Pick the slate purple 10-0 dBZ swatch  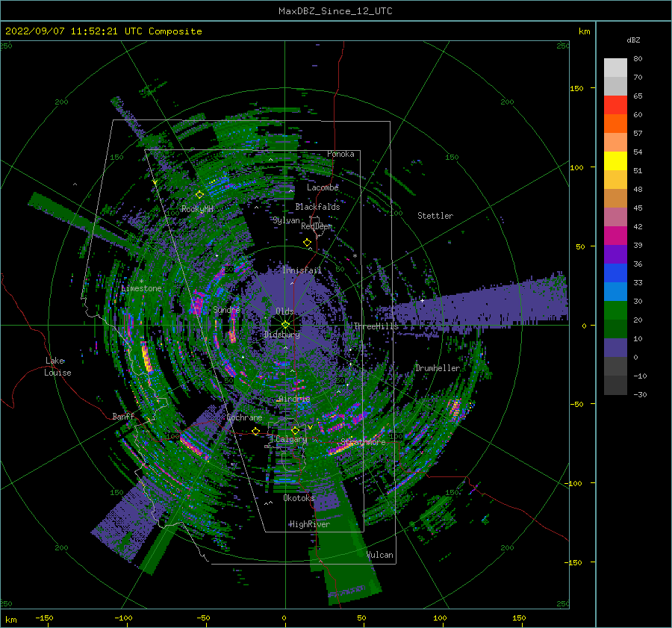pos(615,348)
